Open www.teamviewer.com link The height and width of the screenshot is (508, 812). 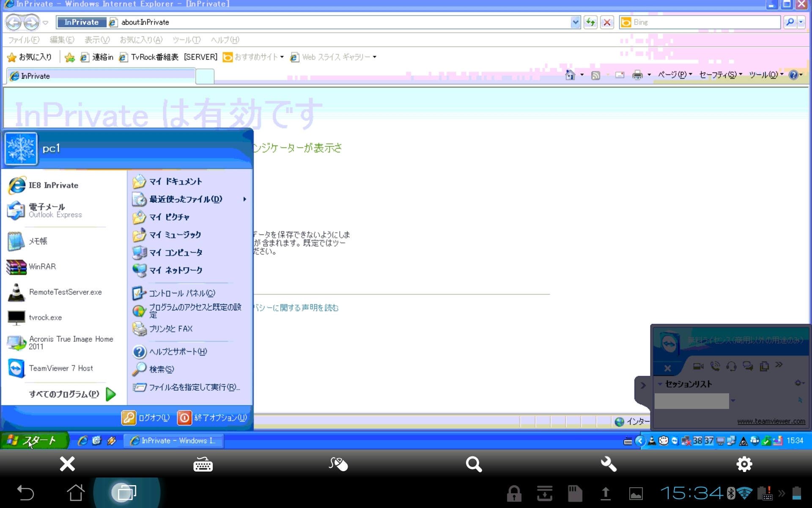pyautogui.click(x=771, y=421)
